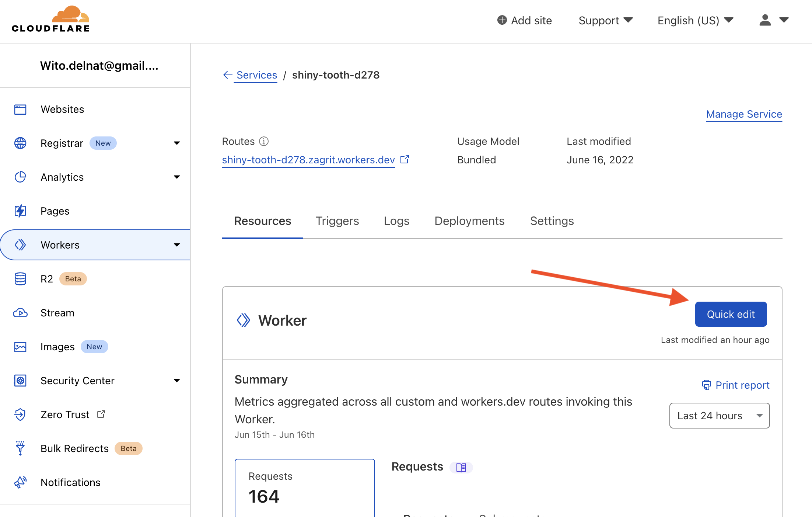Screen dimensions: 812x517
Task: Click the Print report link
Action: (742, 385)
